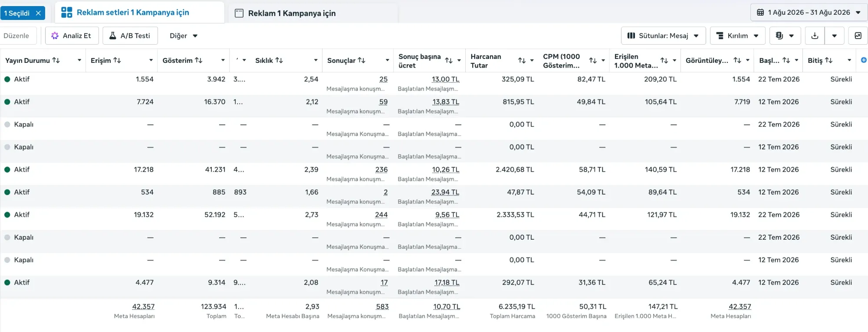The width and height of the screenshot is (868, 332).
Task: Remove the 1 Seçildi filter
Action: click(x=38, y=13)
